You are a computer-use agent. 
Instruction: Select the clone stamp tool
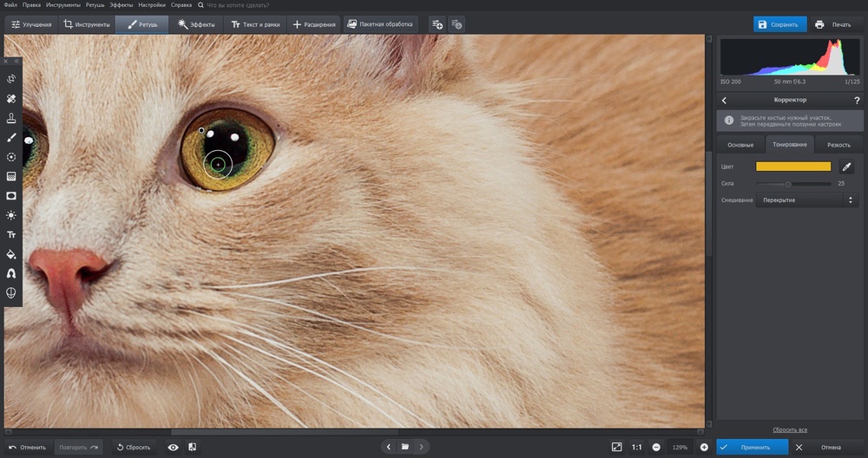tap(11, 118)
